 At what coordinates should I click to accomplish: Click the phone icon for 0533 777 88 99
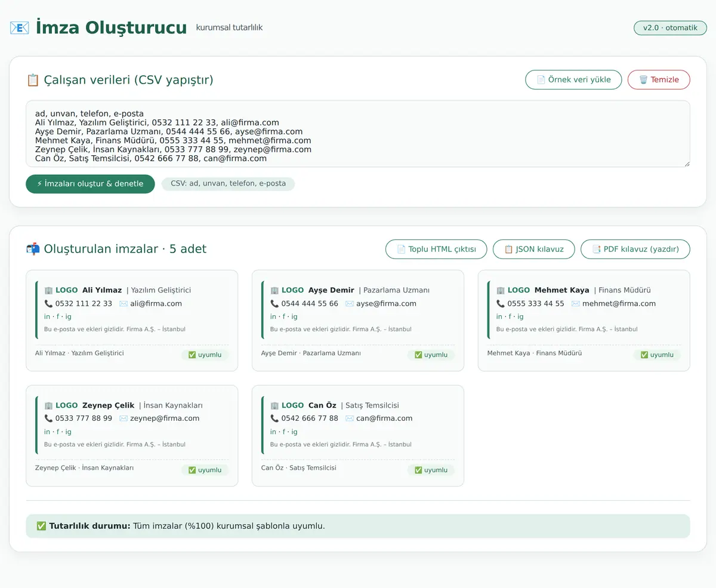click(x=48, y=418)
